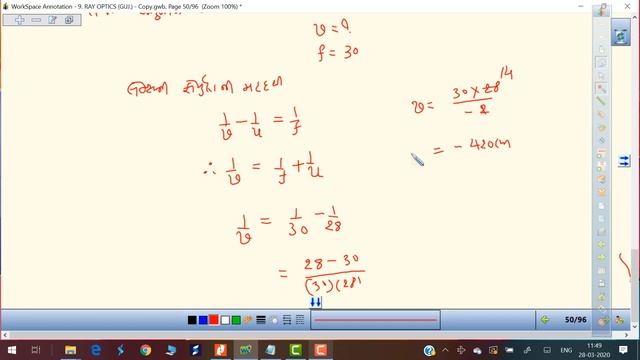The image size is (640, 360).
Task: Click the help question mark tray icon
Action: 429,350
